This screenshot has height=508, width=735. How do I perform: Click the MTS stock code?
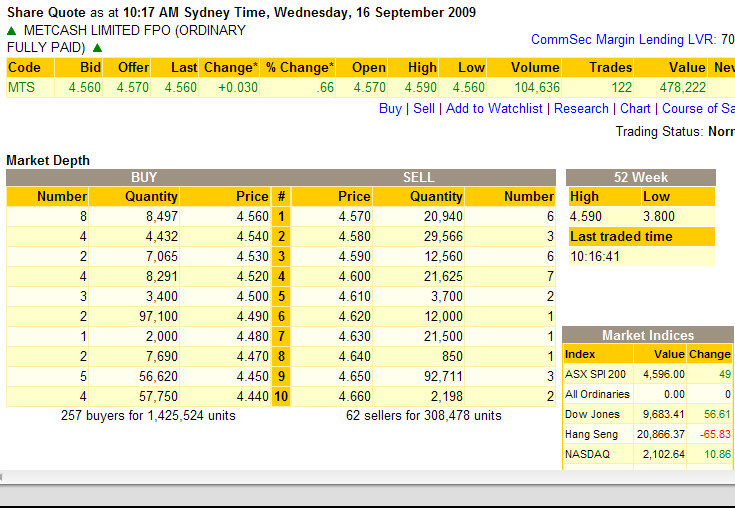[22, 87]
